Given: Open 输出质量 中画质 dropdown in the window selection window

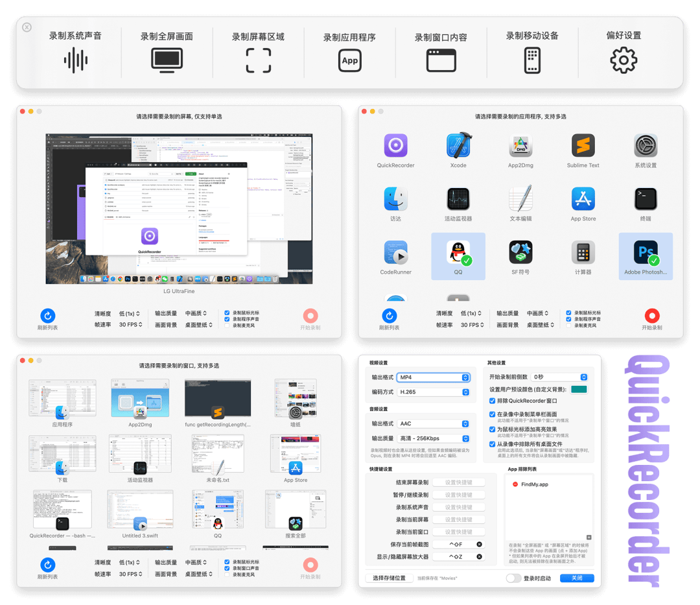Looking at the screenshot, I should click(196, 563).
